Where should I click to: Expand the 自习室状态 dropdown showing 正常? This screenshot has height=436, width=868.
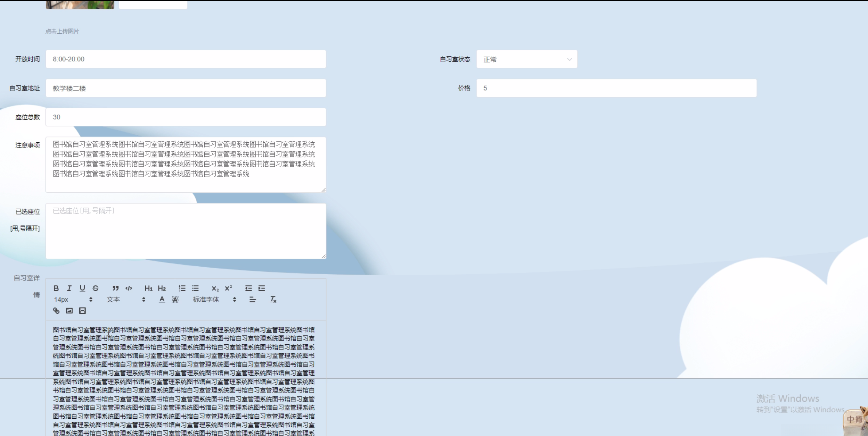(526, 59)
